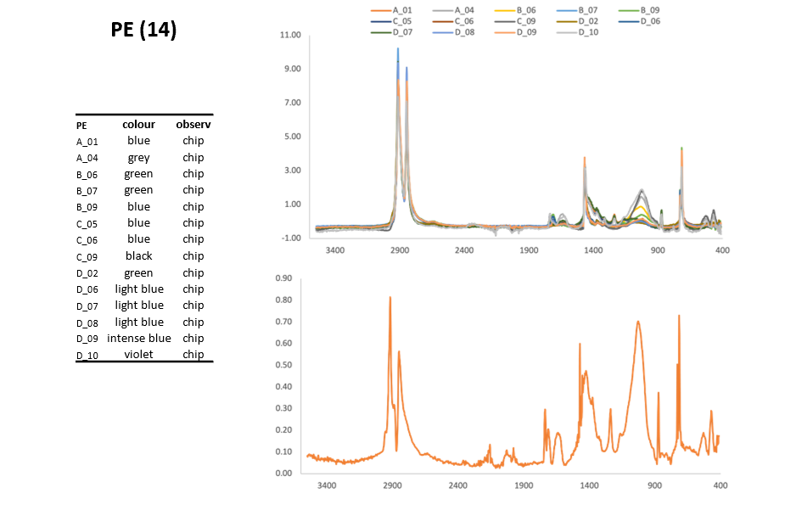Image resolution: width=812 pixels, height=516 pixels.
Task: Select the tallest peak in the bottom spectrum
Action: click(390, 298)
